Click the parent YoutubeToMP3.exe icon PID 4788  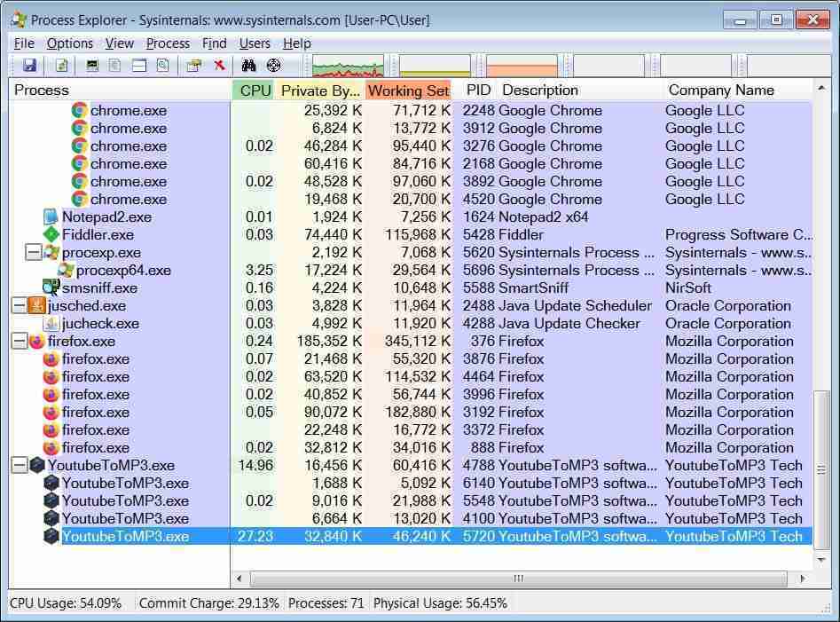click(36, 465)
